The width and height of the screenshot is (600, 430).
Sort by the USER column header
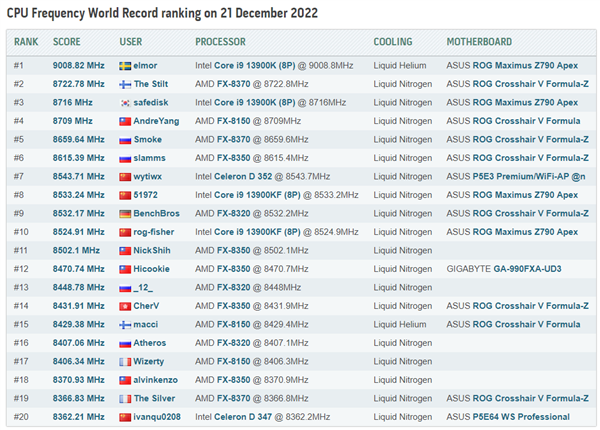point(130,42)
